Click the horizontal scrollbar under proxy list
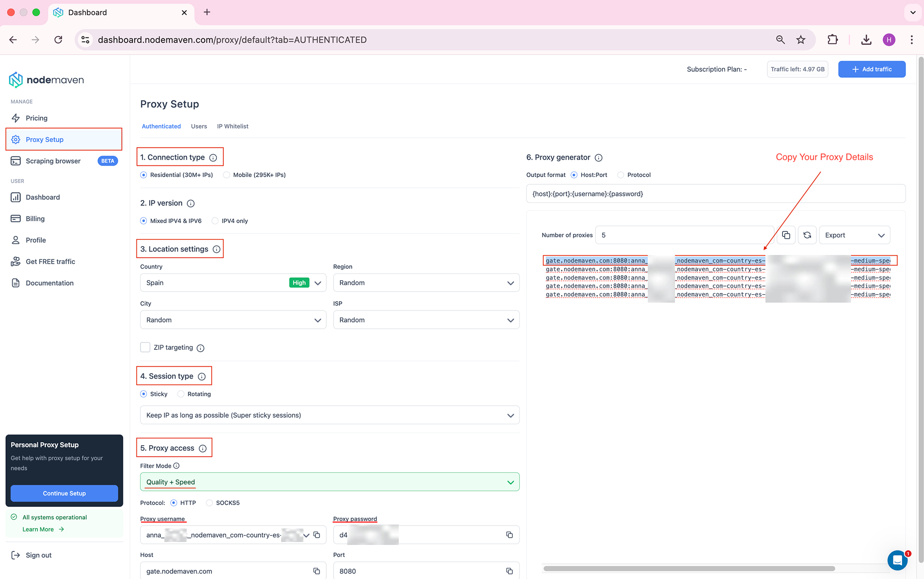This screenshot has width=924, height=579. [689, 568]
